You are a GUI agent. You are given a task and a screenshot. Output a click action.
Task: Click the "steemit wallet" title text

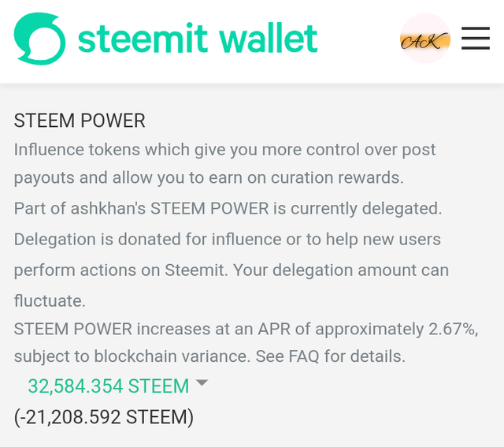(x=197, y=39)
